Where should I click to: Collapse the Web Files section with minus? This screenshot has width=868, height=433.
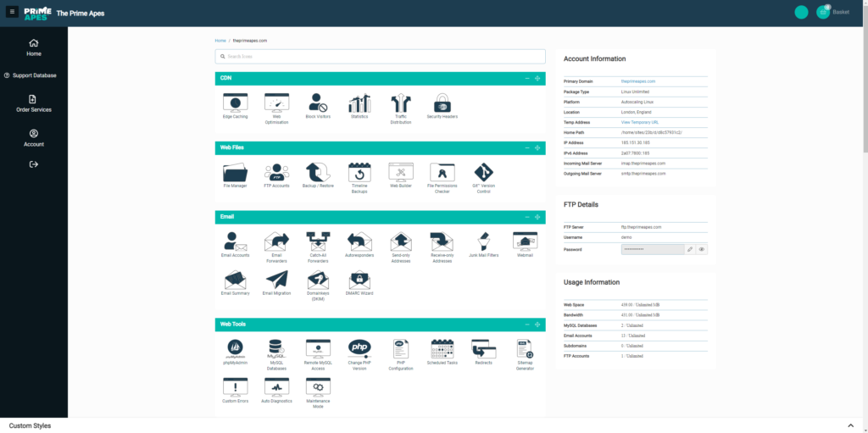tap(527, 147)
